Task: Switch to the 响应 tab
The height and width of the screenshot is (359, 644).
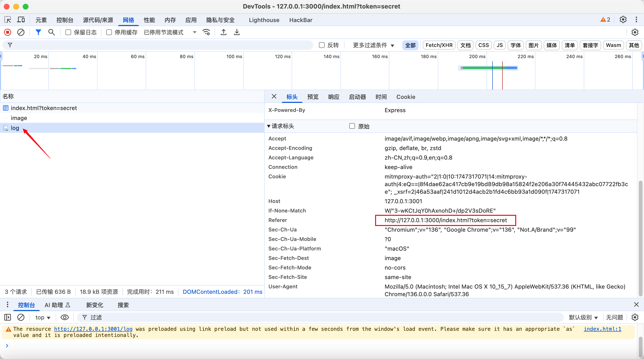Action: (333, 97)
